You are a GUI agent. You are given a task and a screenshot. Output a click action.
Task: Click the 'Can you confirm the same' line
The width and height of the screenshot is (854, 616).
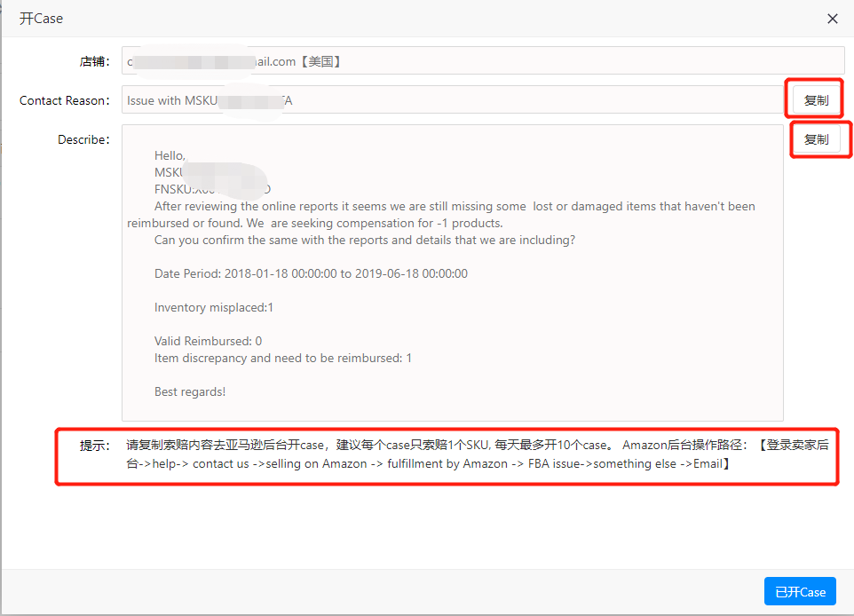pyautogui.click(x=364, y=240)
